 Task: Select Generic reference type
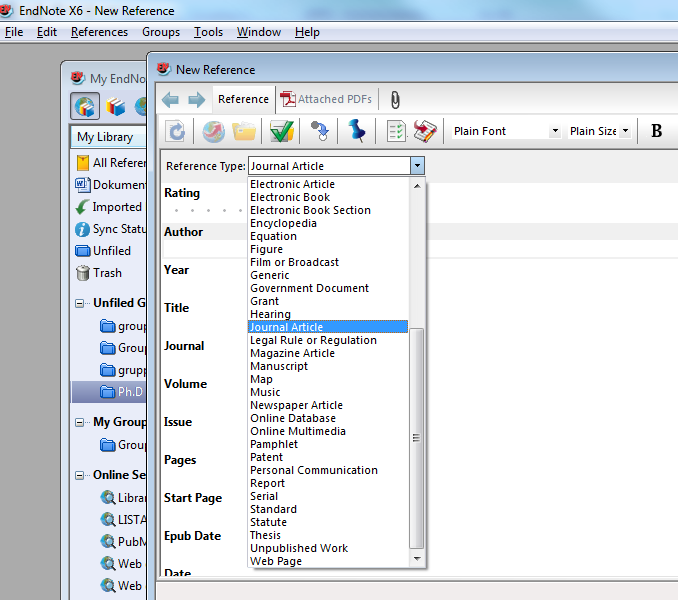click(328, 275)
